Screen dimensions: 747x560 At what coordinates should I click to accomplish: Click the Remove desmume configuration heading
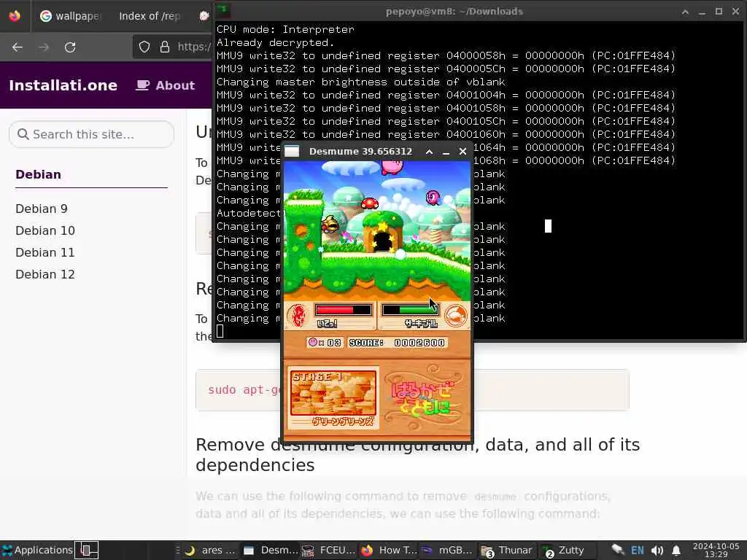(x=418, y=454)
